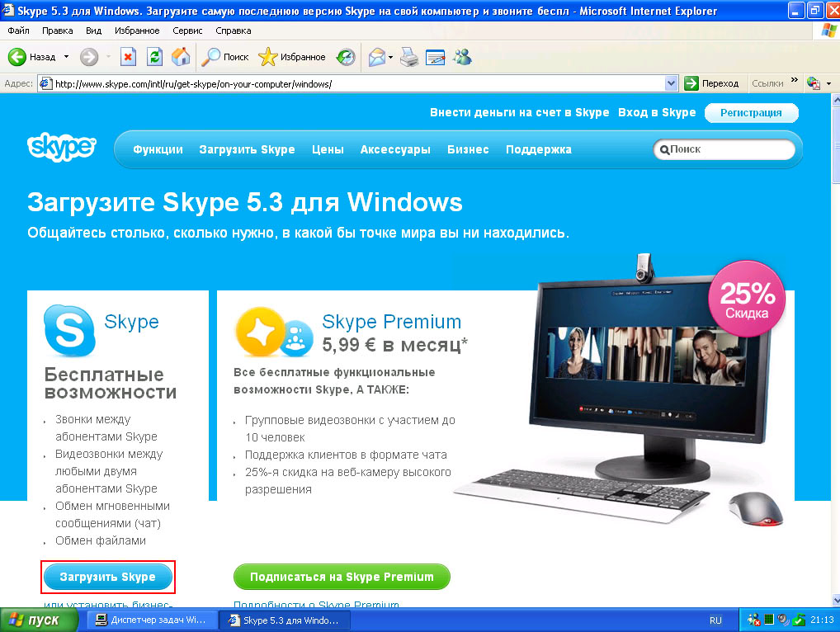
Task: Open the Избранное menu in the menu bar
Action: (137, 31)
